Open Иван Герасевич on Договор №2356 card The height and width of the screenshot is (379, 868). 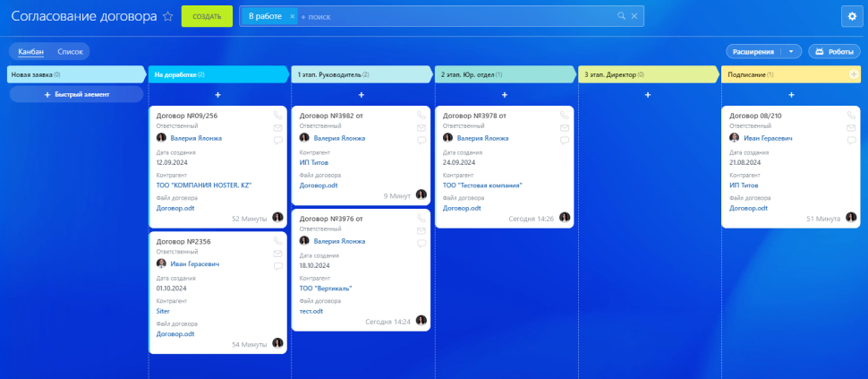pyautogui.click(x=194, y=263)
